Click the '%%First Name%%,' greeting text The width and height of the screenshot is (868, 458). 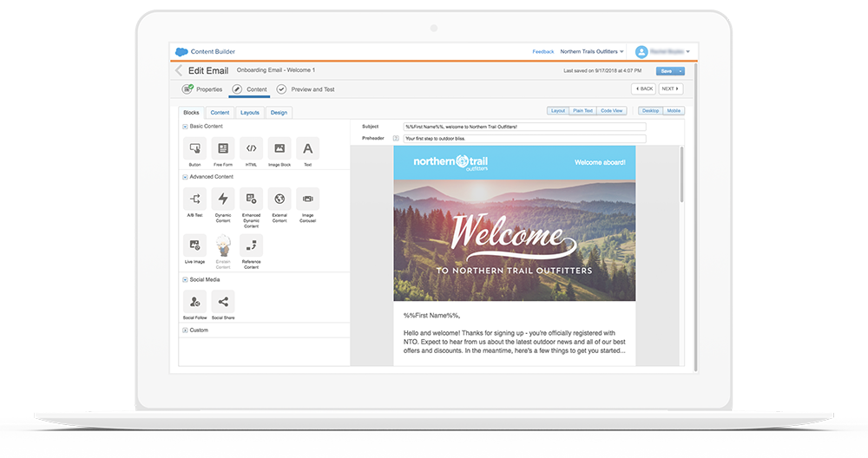point(431,315)
